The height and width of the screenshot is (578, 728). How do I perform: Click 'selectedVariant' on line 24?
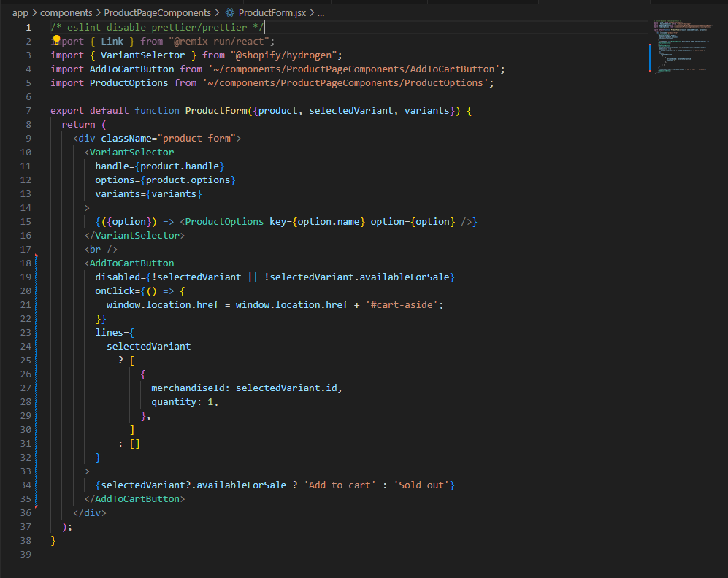148,347
